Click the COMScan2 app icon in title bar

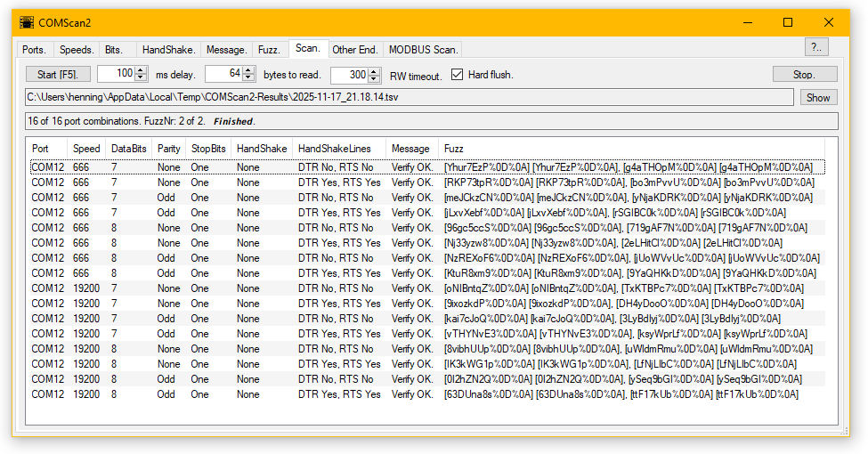coord(27,23)
